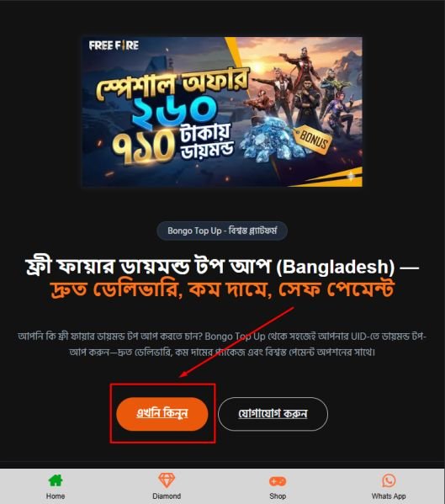Tap the green Home house icon
Image resolution: width=445 pixels, height=504 pixels.
56,480
